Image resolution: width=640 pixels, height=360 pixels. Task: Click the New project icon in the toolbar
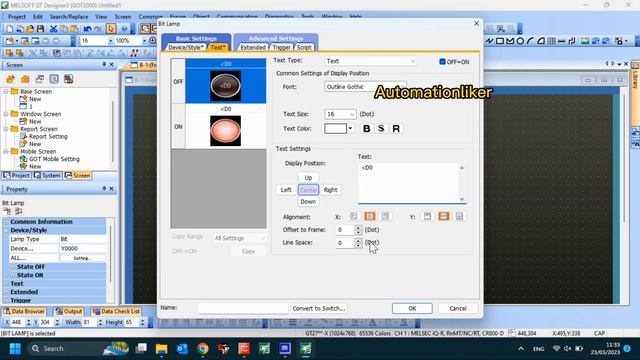coord(9,29)
